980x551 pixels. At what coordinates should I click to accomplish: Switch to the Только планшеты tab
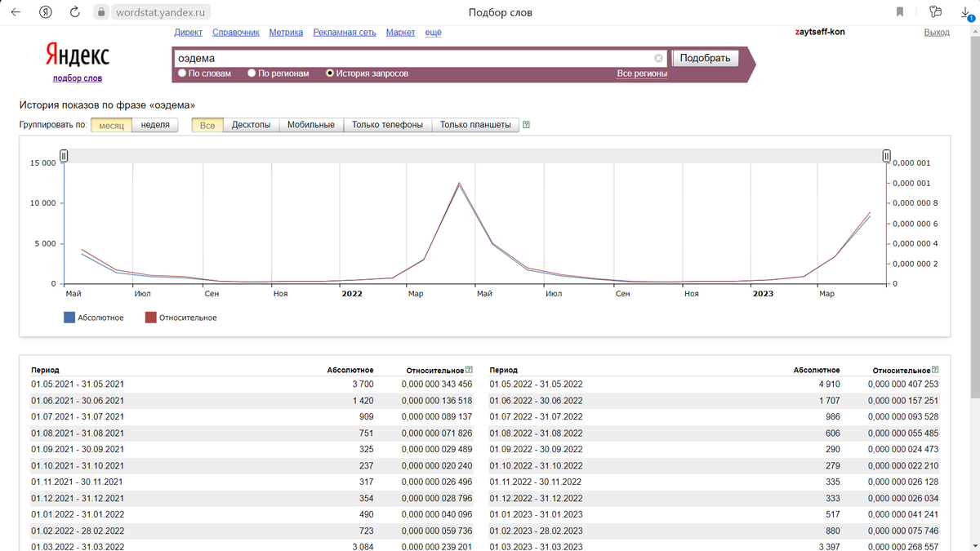click(x=475, y=125)
